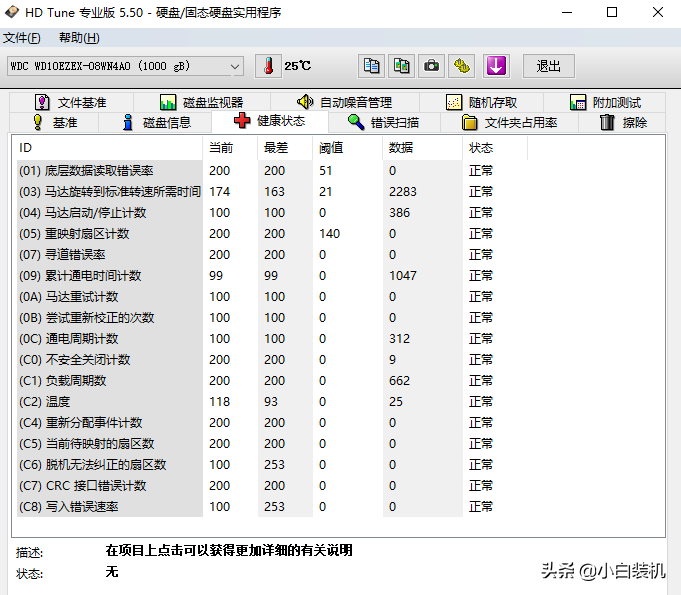Select row (0C) 通电周期计数
681x595 pixels.
(272, 339)
